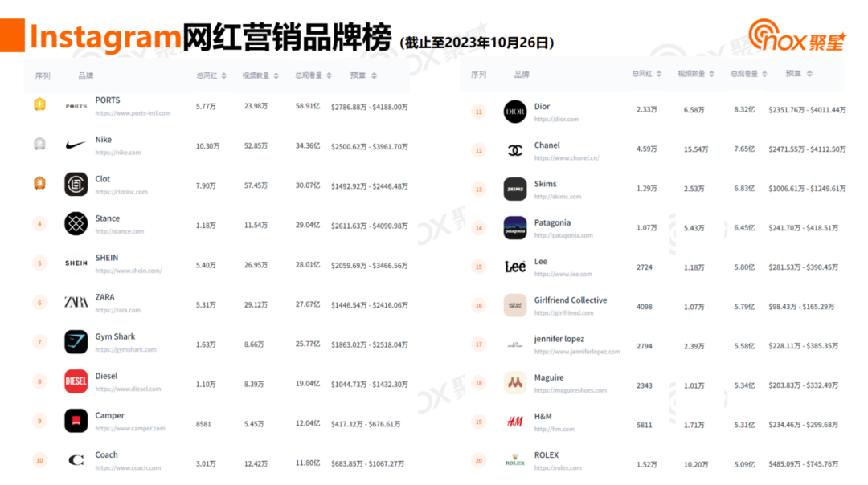Select PORTS' 58.91亿 total views value
868x485 pixels.
click(308, 106)
